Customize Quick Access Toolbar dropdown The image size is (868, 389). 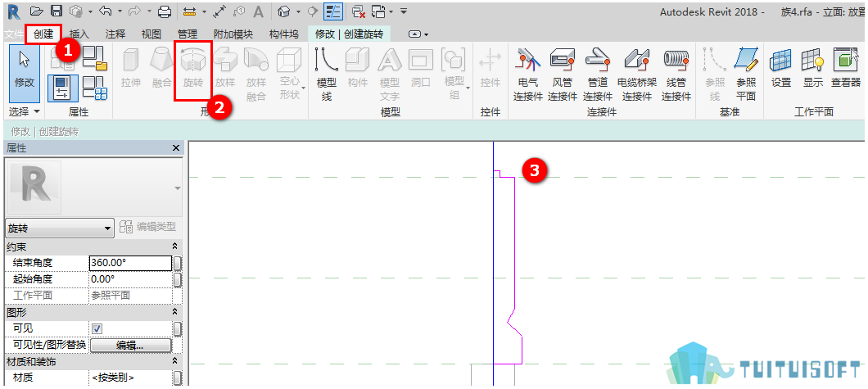point(404,11)
